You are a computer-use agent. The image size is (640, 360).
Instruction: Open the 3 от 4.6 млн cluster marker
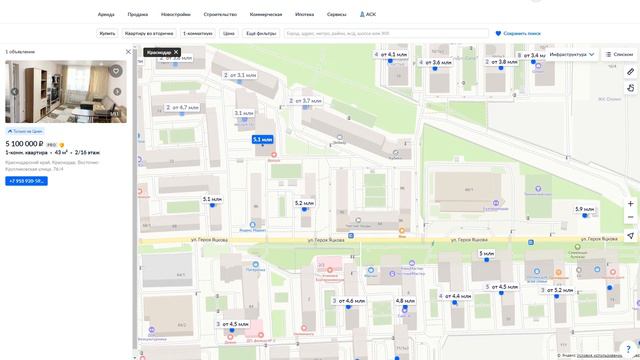348,301
